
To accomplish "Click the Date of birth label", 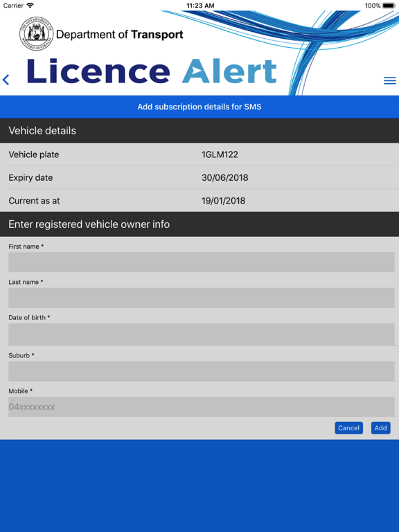I will (x=29, y=317).
